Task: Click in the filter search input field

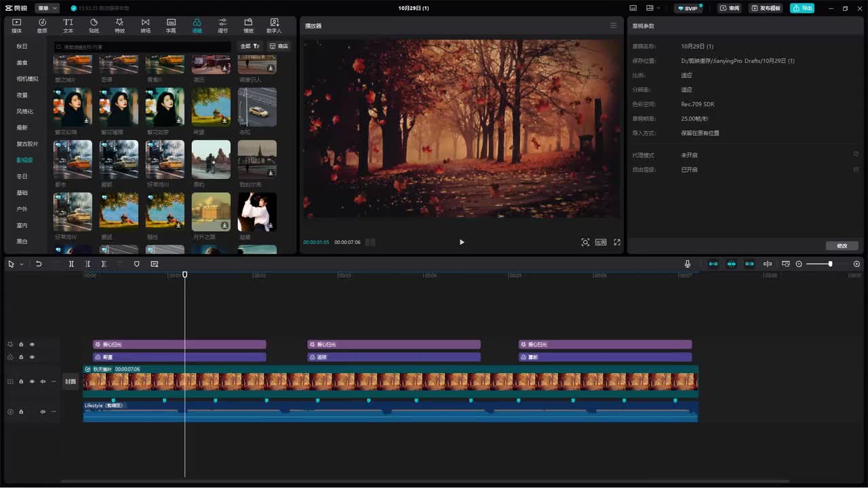Action: pos(142,47)
